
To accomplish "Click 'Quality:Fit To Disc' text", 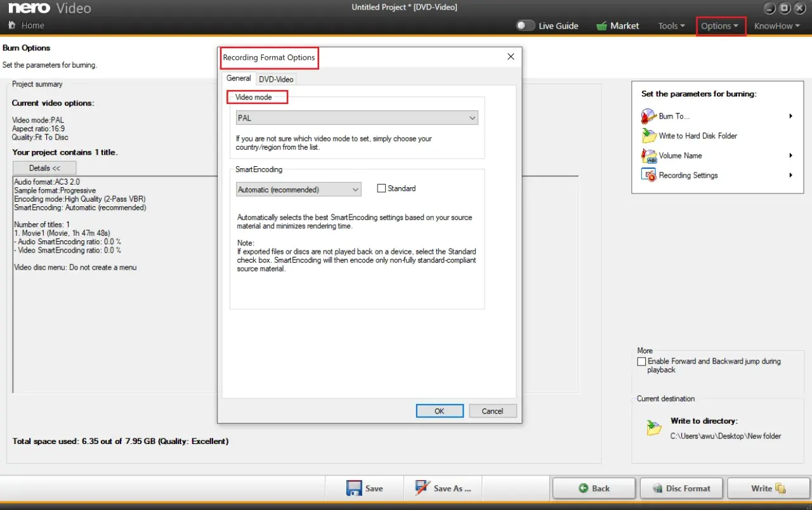I will click(40, 138).
